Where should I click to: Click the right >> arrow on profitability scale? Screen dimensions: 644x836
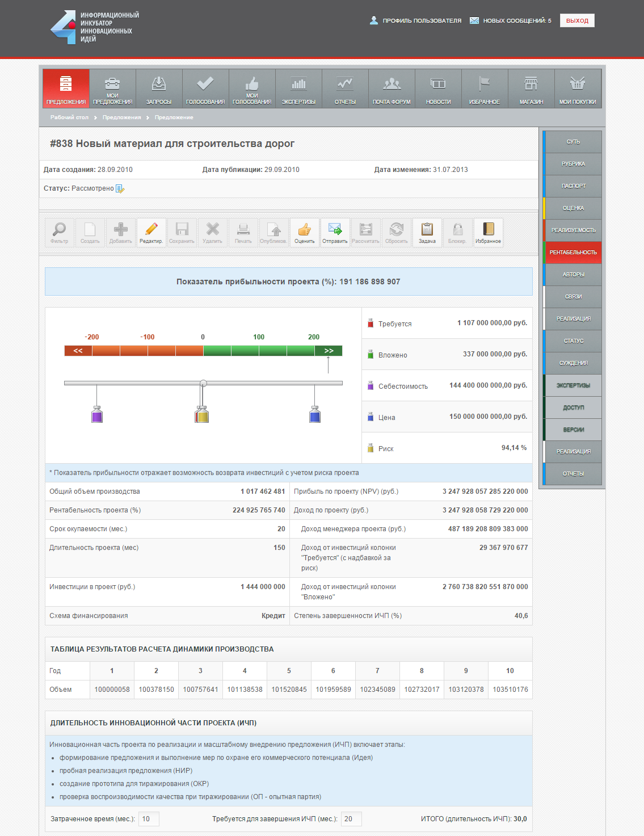point(329,351)
